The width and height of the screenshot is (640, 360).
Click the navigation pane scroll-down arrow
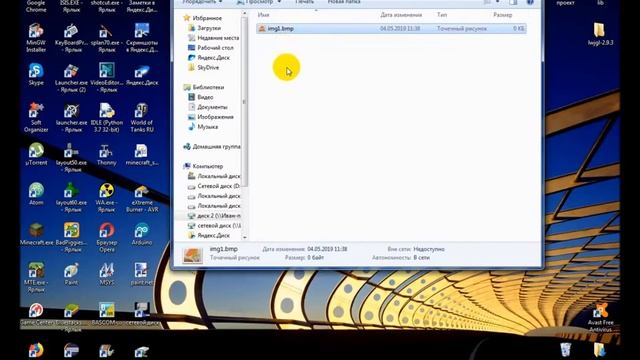pos(244,237)
